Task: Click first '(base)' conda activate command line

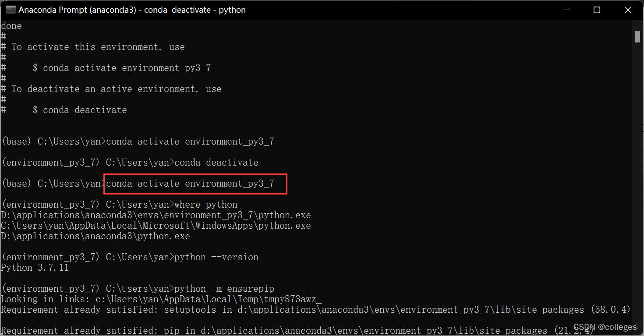Action: tap(138, 141)
